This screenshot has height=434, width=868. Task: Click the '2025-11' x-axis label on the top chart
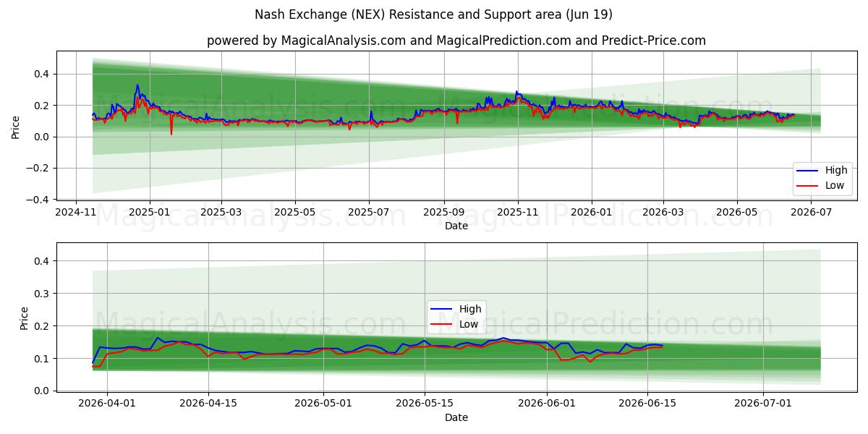click(517, 213)
